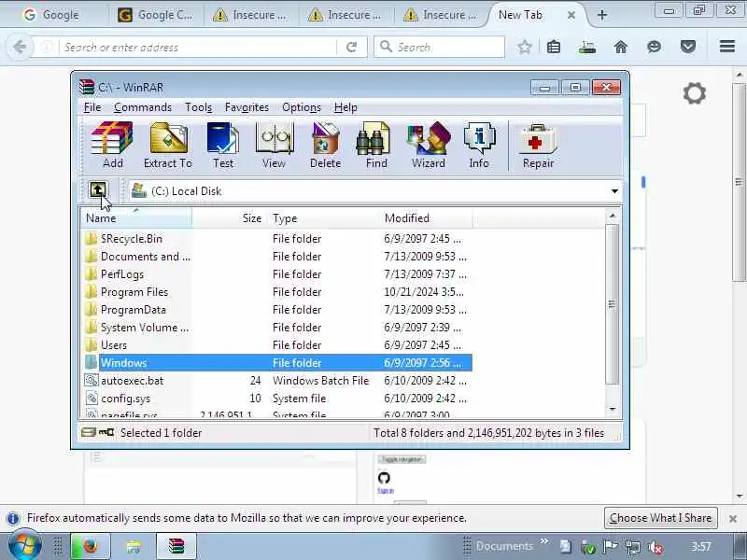Go to Firefox home page
This screenshot has width=747, height=560.
(620, 47)
